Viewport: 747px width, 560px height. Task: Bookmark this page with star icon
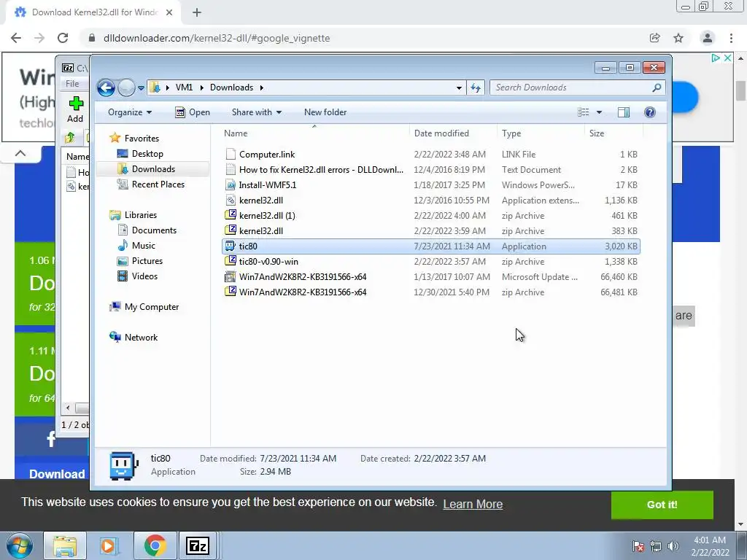(678, 38)
